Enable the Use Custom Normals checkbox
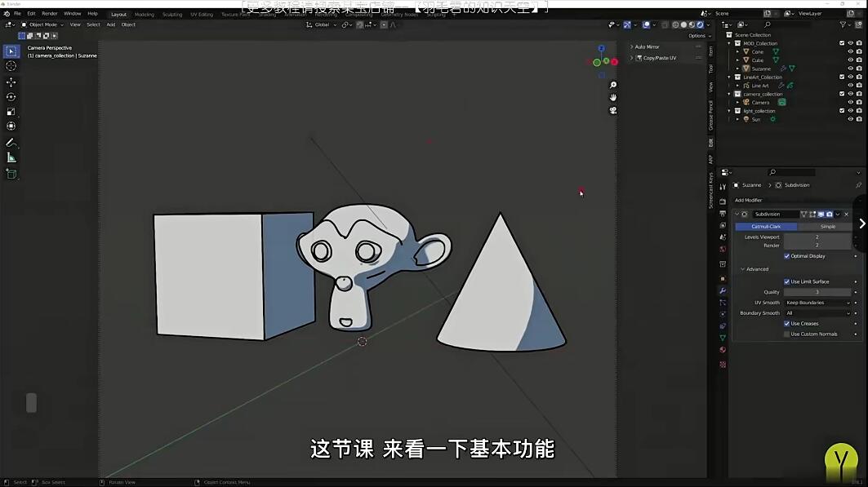The image size is (868, 487). tap(787, 334)
